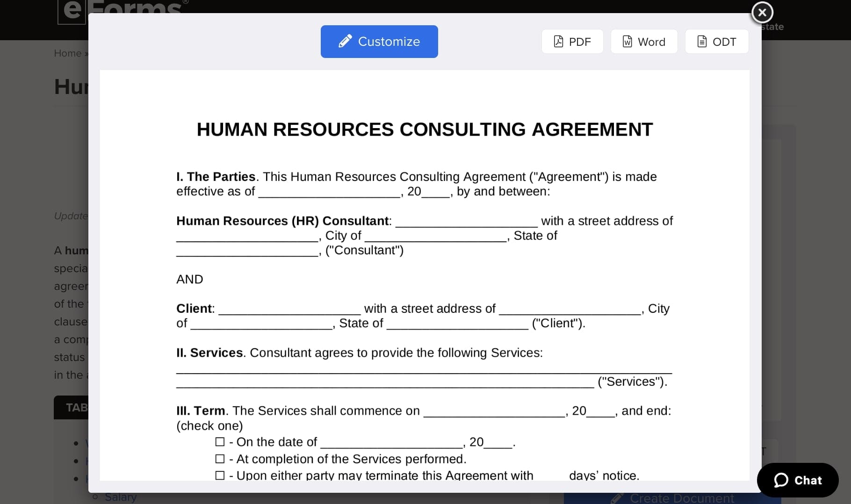Click the pencil icon on Customize button

pos(345,41)
